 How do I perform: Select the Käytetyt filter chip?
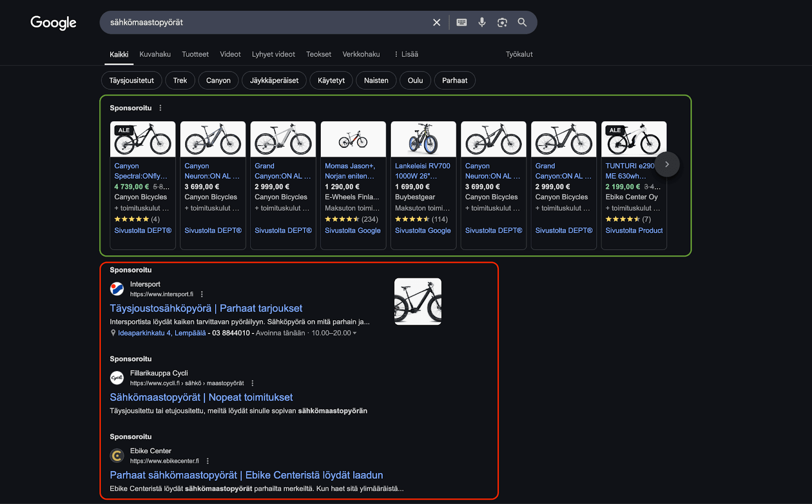click(331, 80)
